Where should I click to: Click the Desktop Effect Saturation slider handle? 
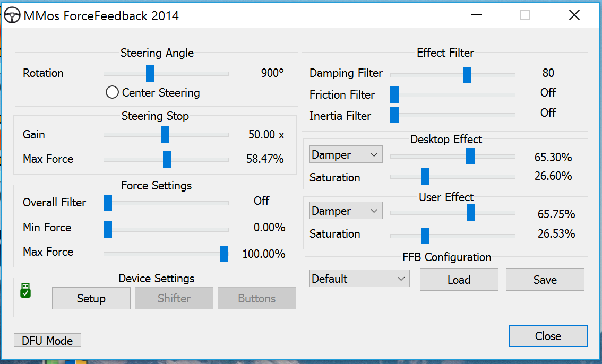pyautogui.click(x=425, y=177)
